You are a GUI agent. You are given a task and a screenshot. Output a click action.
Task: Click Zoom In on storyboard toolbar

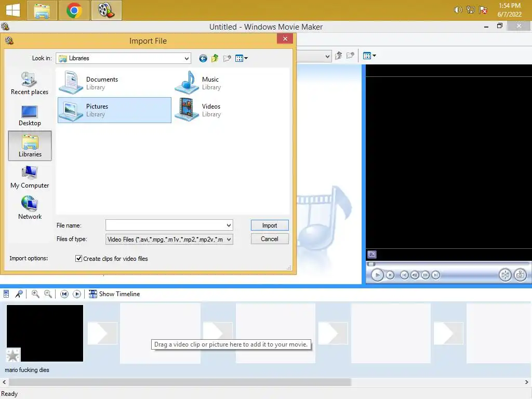[x=35, y=294]
